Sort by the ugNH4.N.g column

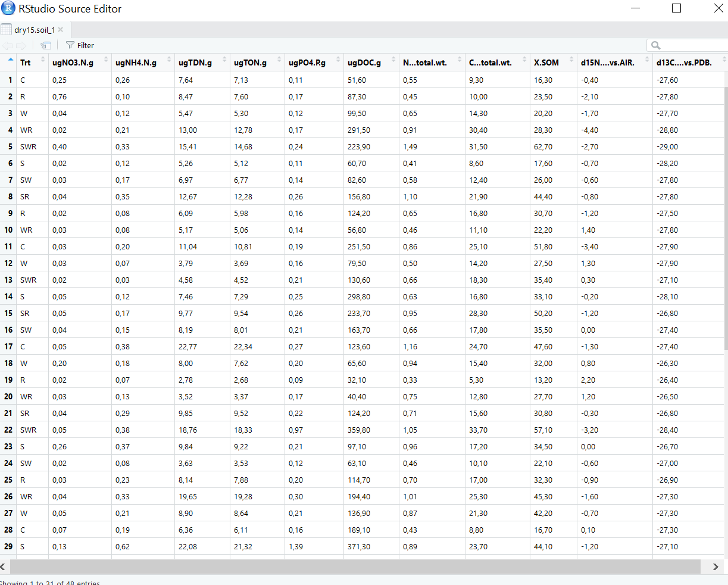(143, 62)
